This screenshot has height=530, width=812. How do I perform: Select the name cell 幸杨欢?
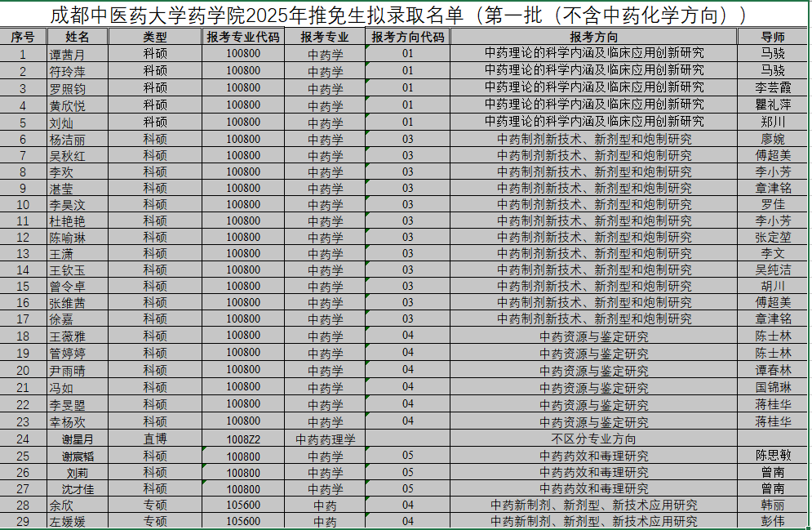[78, 421]
